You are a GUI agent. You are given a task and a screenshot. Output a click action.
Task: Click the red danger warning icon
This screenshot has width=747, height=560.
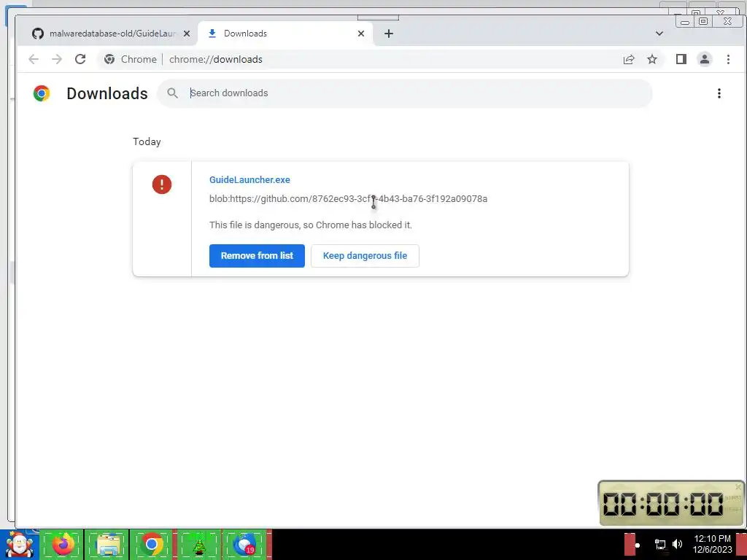(x=162, y=184)
